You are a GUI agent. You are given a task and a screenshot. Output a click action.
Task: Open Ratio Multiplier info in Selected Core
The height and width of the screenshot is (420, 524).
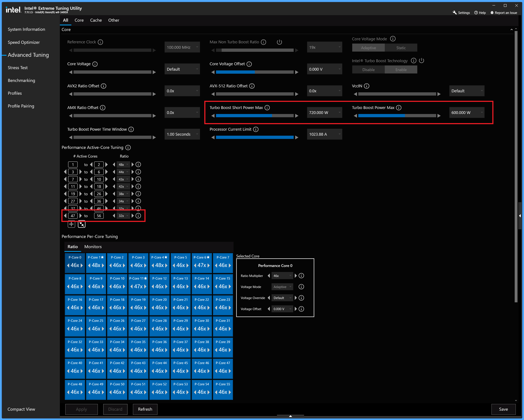point(301,276)
